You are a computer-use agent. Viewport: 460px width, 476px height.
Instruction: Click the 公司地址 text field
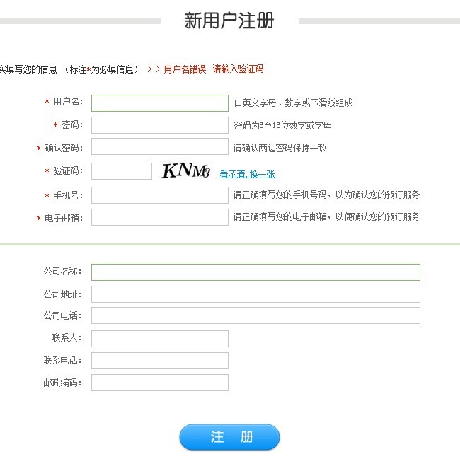(255, 294)
